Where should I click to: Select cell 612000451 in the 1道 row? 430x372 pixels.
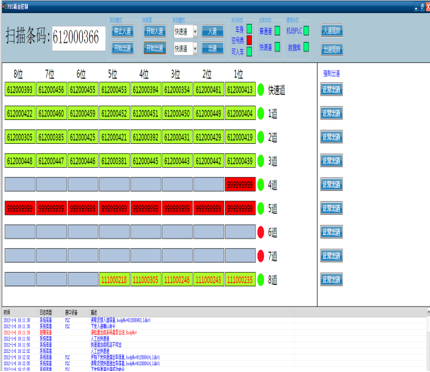pyautogui.click(x=145, y=113)
